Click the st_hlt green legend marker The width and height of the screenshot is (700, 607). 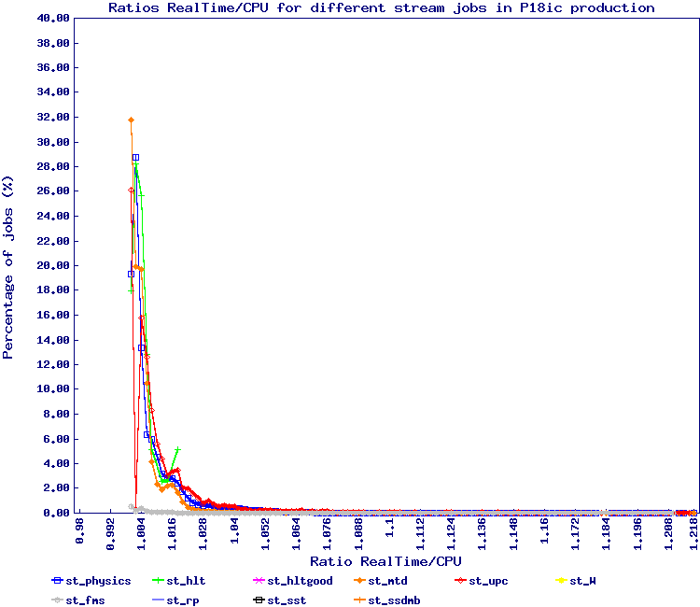(x=158, y=581)
